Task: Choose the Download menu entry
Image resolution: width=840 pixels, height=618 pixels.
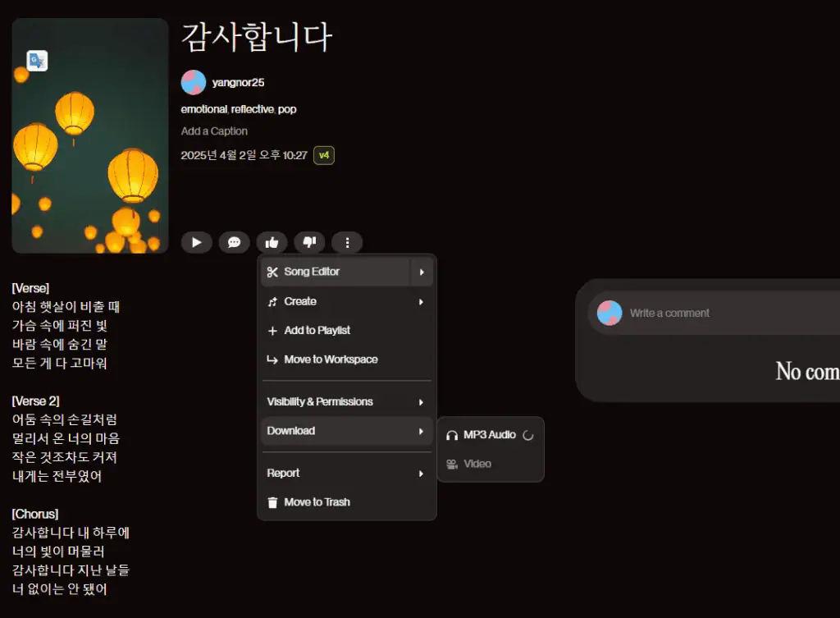Action: click(x=291, y=431)
